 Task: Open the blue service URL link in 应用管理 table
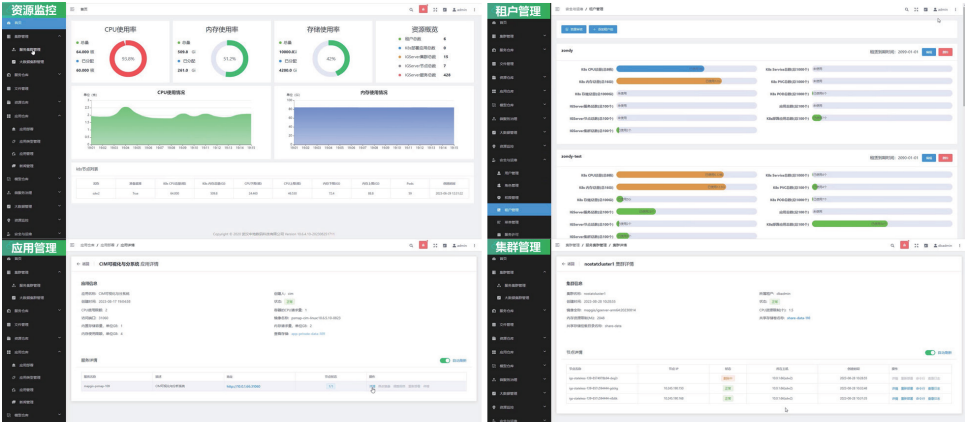[242, 386]
